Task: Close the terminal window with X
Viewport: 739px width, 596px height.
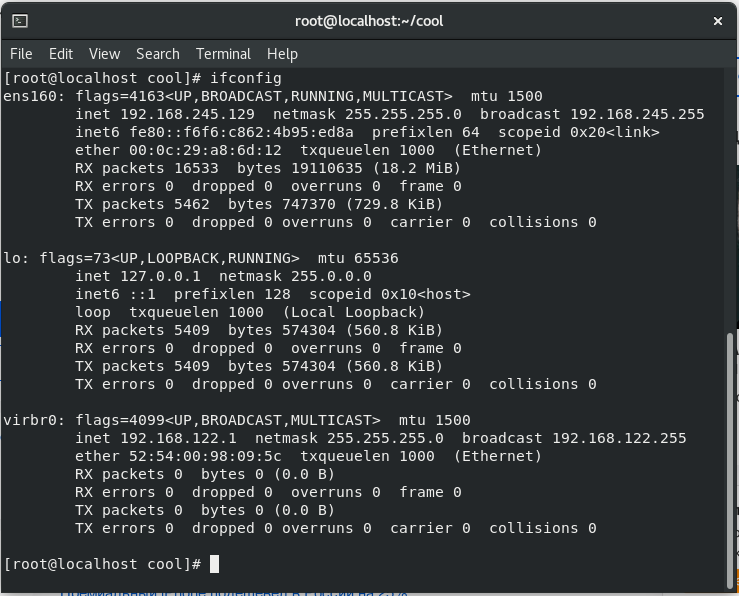Action: 718,21
